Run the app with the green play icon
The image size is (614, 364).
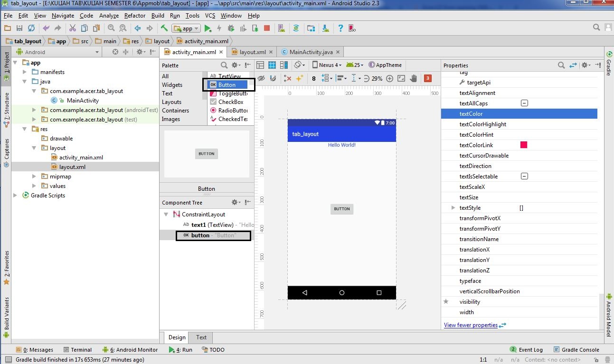coord(208,28)
